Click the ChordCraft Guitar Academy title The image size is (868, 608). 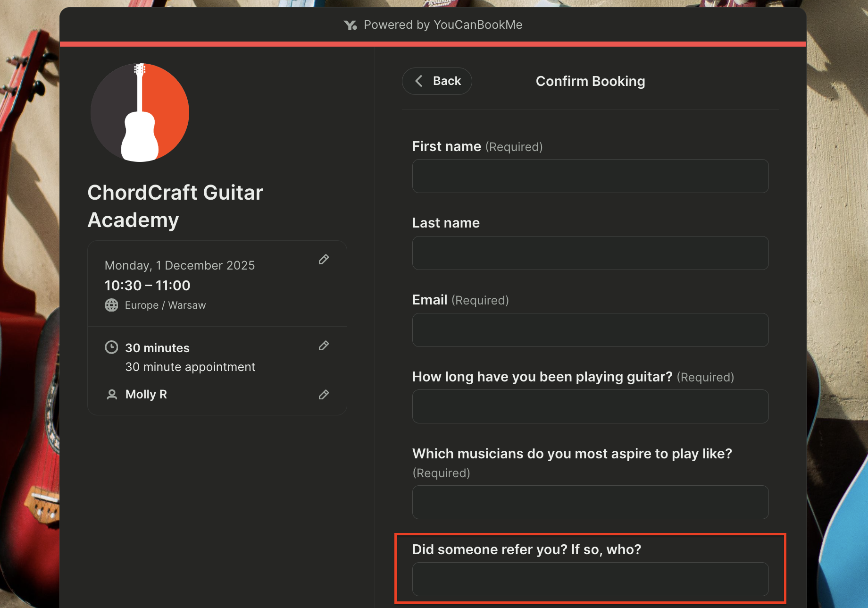pos(175,206)
